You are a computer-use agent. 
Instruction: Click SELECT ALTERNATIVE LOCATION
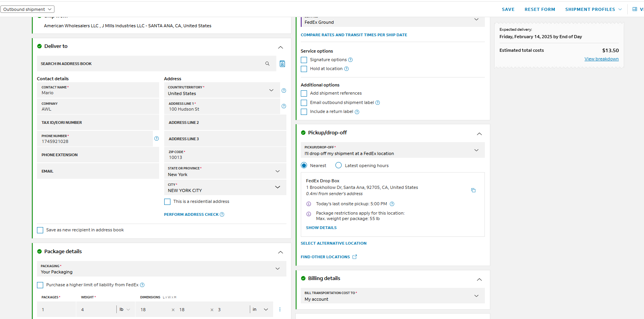(333, 243)
